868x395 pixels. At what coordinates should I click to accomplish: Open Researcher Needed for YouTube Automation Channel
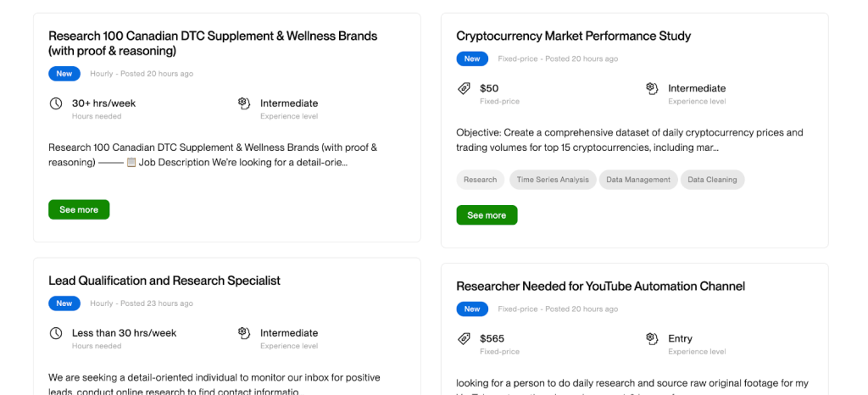coord(600,287)
